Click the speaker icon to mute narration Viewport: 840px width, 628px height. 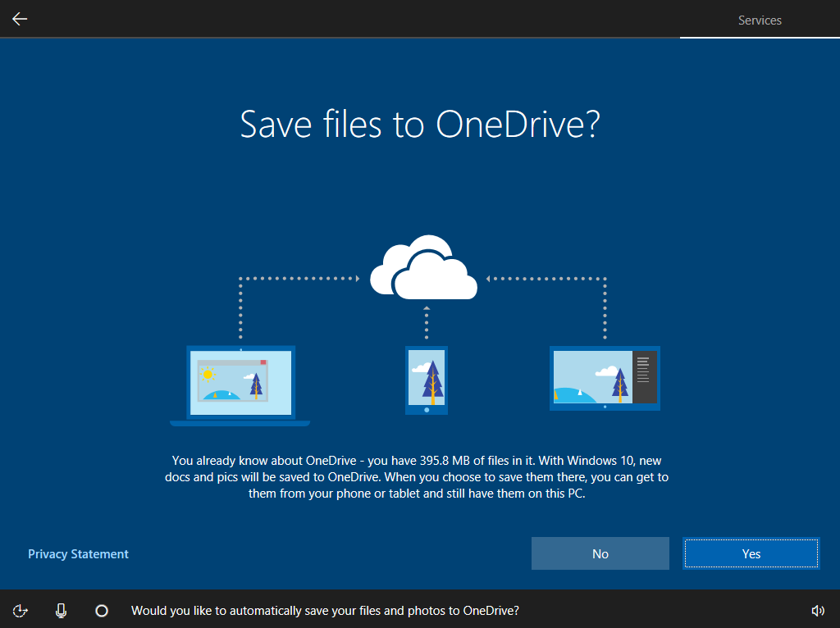coord(818,611)
